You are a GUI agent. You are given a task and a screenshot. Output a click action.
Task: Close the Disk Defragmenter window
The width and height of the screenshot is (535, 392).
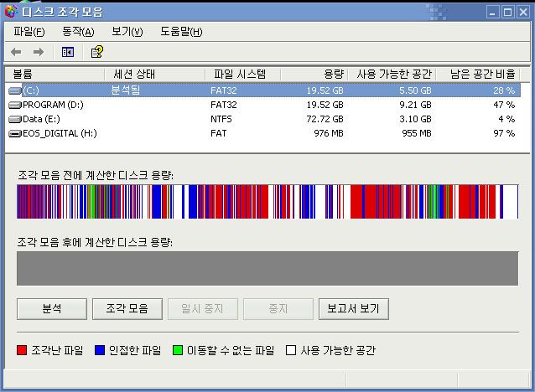[x=523, y=13]
